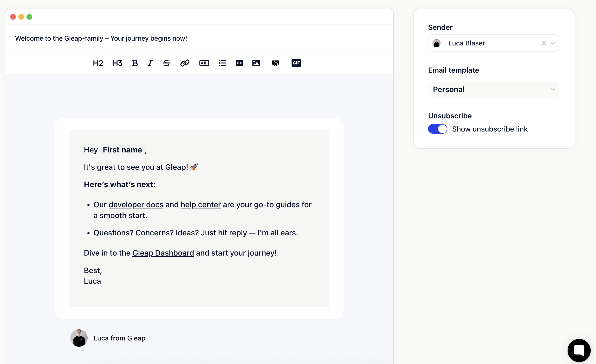Edit the email subject line field
596x364 pixels.
[x=199, y=38]
